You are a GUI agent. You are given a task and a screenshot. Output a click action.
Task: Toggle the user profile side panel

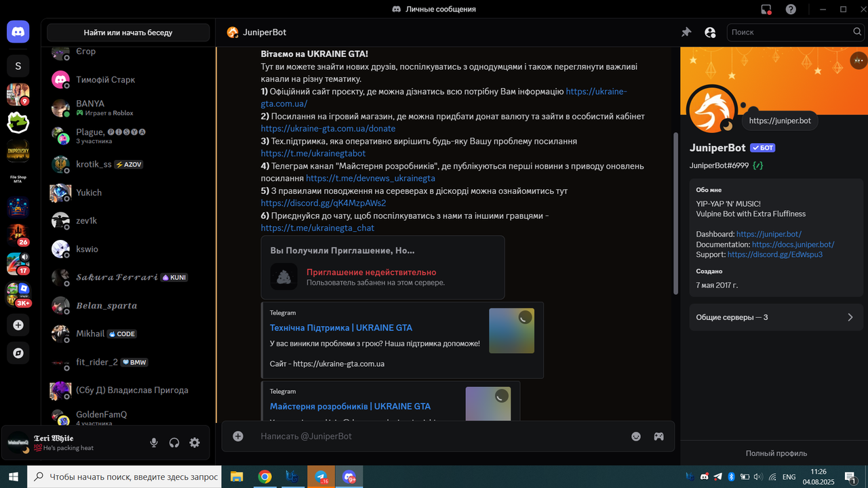pos(710,32)
